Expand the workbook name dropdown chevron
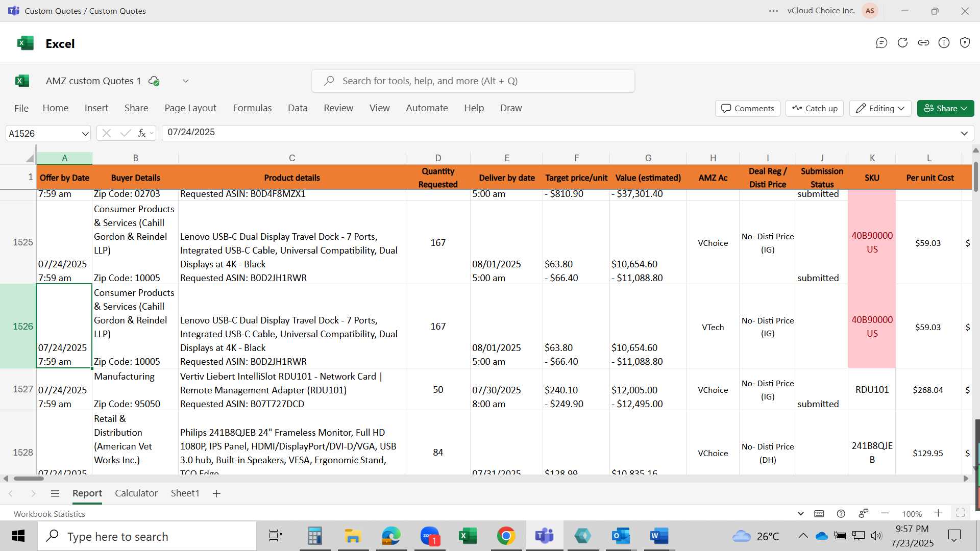This screenshot has width=980, height=551. [x=186, y=81]
